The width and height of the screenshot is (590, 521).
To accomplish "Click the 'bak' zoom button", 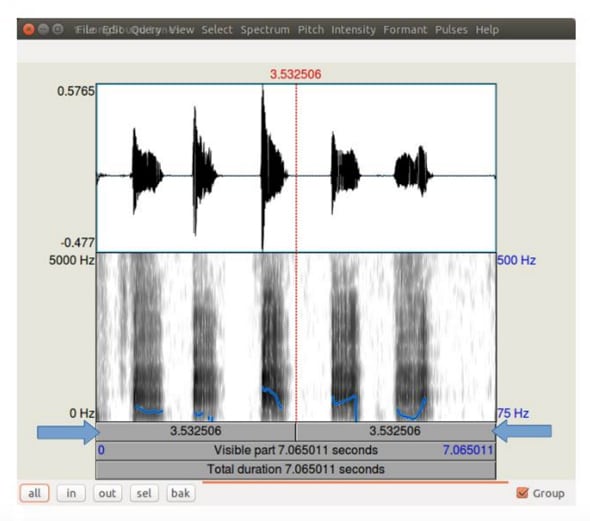I will [181, 493].
